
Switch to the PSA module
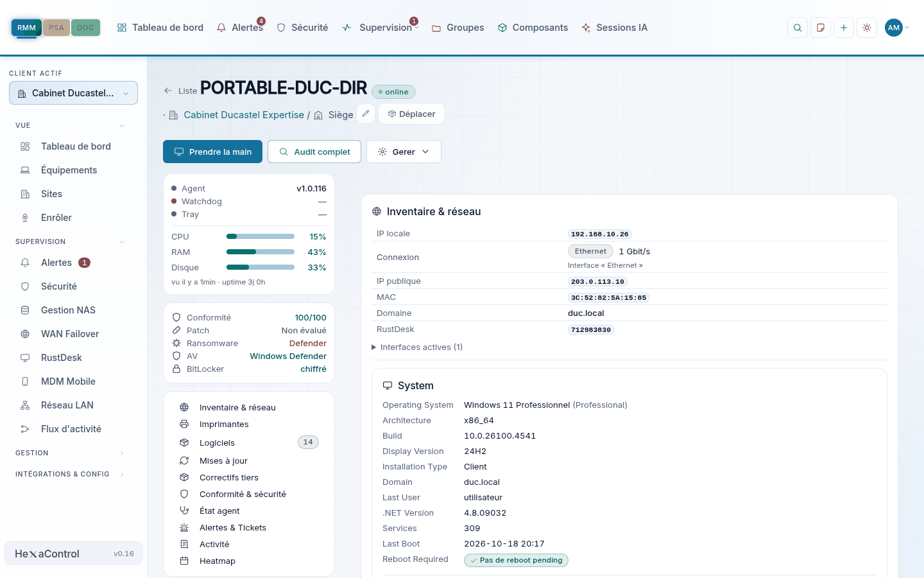pyautogui.click(x=56, y=28)
